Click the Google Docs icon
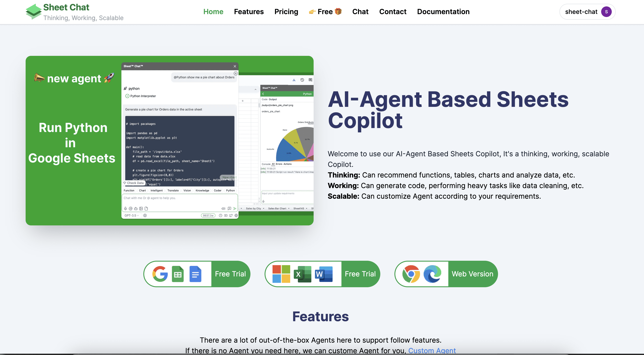The height and width of the screenshot is (355, 644). click(x=195, y=274)
